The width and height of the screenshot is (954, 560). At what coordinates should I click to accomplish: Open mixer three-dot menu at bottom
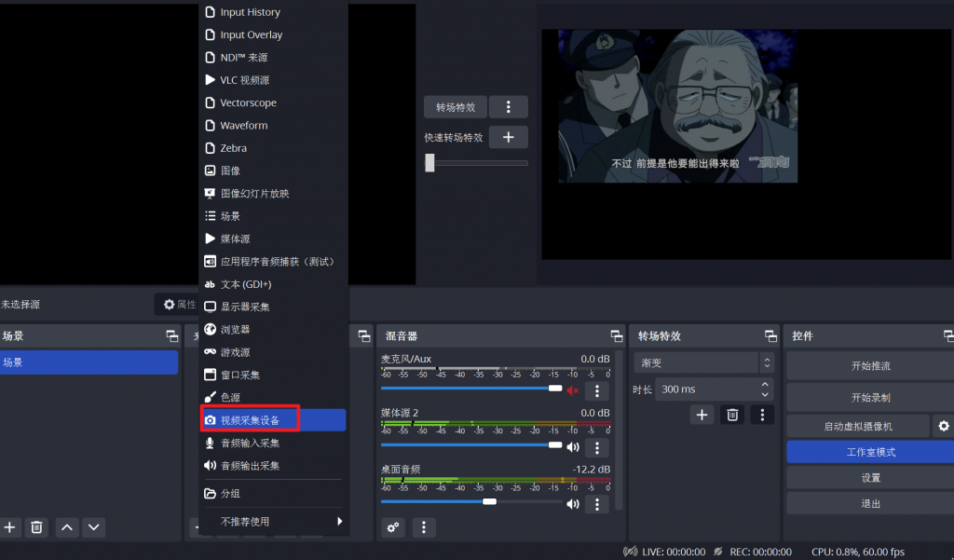click(424, 527)
